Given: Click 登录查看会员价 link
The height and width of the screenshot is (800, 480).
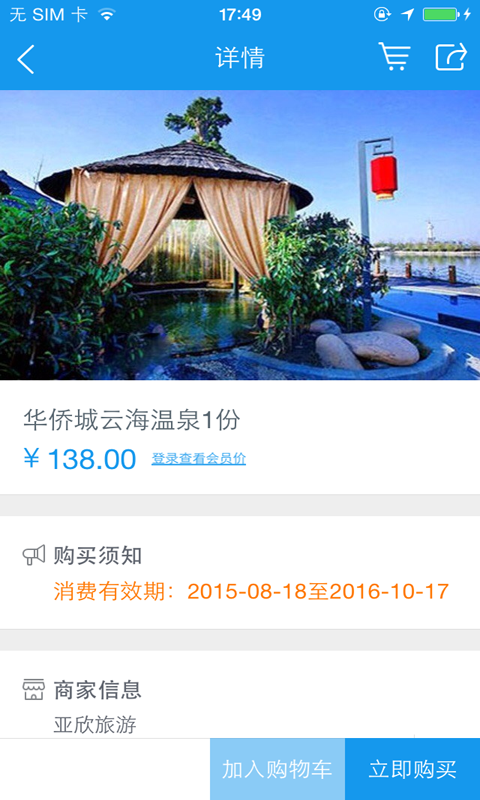Looking at the screenshot, I should tap(198, 459).
